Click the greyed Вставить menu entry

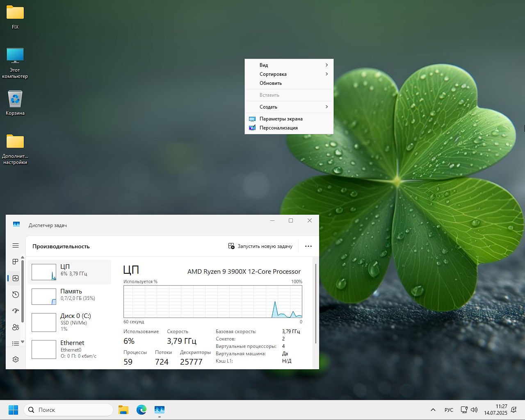(x=289, y=95)
